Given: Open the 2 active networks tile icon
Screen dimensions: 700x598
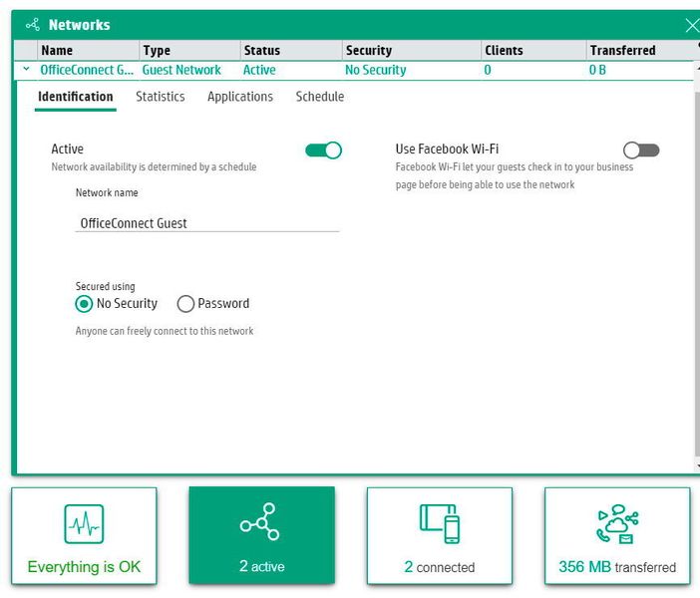Looking at the screenshot, I should [x=260, y=521].
